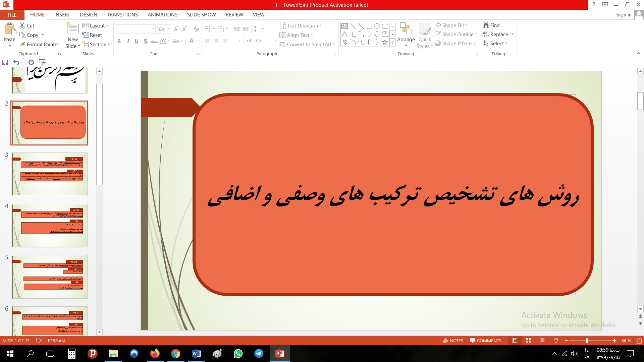The height and width of the screenshot is (362, 644).
Task: Click the Undo arrow icon
Action: (x=16, y=62)
